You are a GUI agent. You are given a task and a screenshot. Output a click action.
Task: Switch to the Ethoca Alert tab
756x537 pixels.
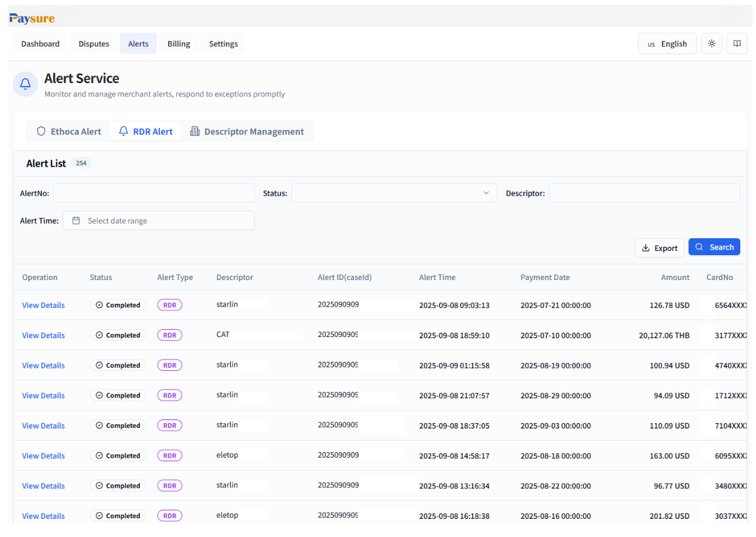tap(68, 132)
